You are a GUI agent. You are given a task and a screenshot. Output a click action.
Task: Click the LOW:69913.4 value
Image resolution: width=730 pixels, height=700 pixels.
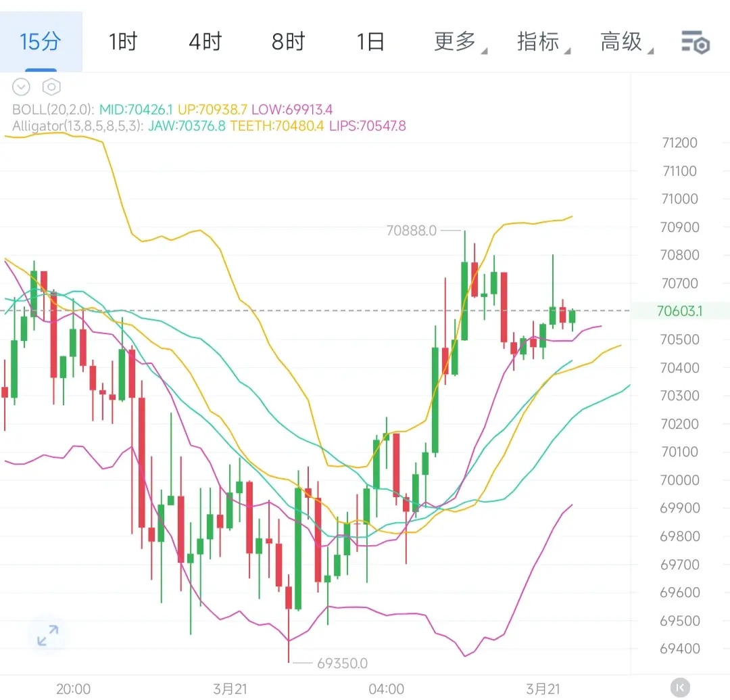point(292,110)
